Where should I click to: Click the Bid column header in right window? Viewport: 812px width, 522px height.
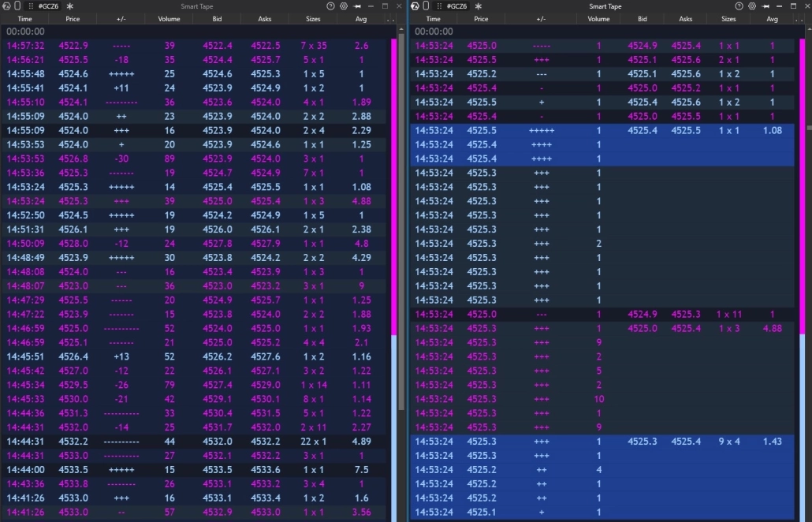pos(643,19)
